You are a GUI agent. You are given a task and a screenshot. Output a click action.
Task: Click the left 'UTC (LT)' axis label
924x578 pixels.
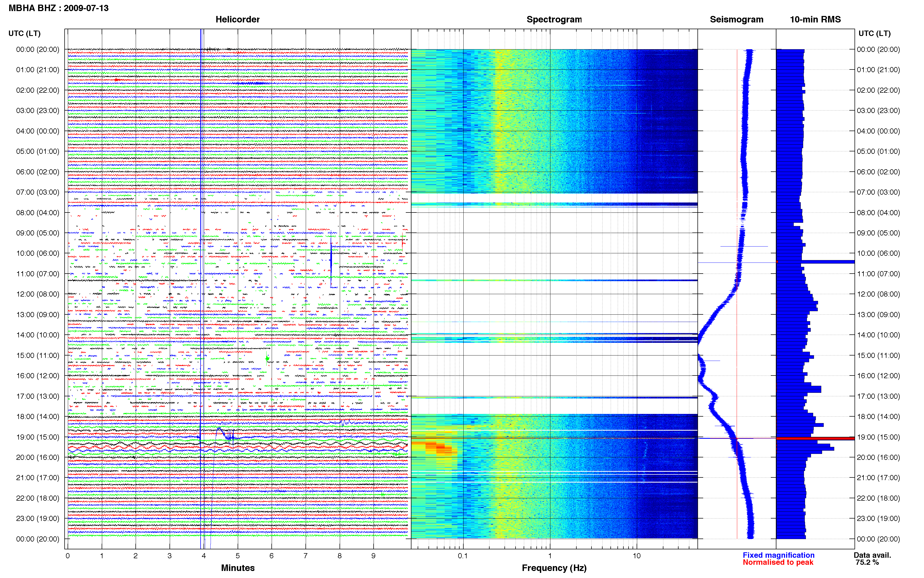coord(24,33)
